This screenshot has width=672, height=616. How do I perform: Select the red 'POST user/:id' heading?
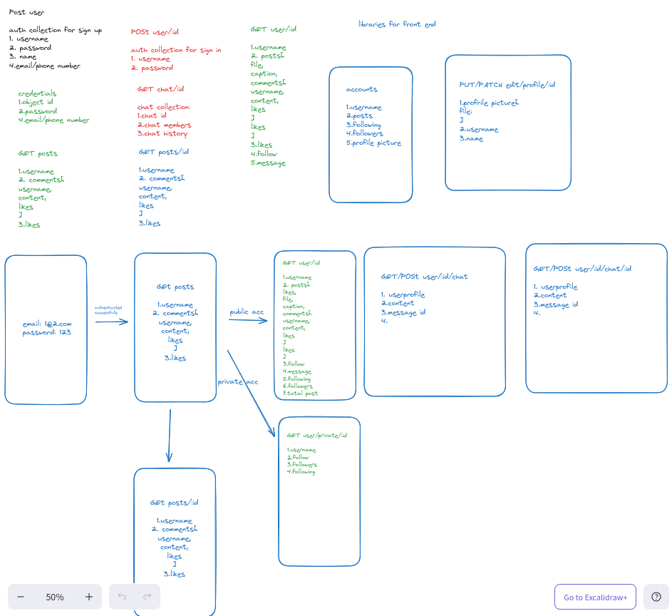point(154,32)
